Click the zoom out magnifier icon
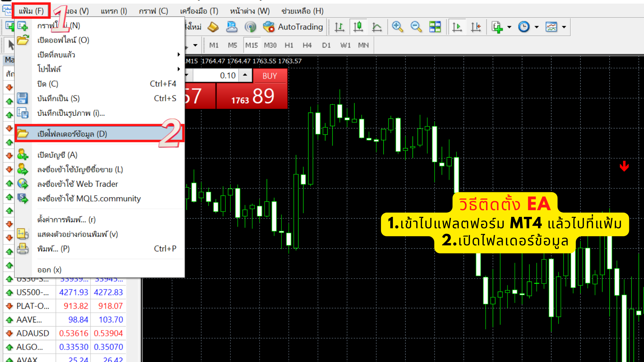644x362 pixels. point(416,27)
